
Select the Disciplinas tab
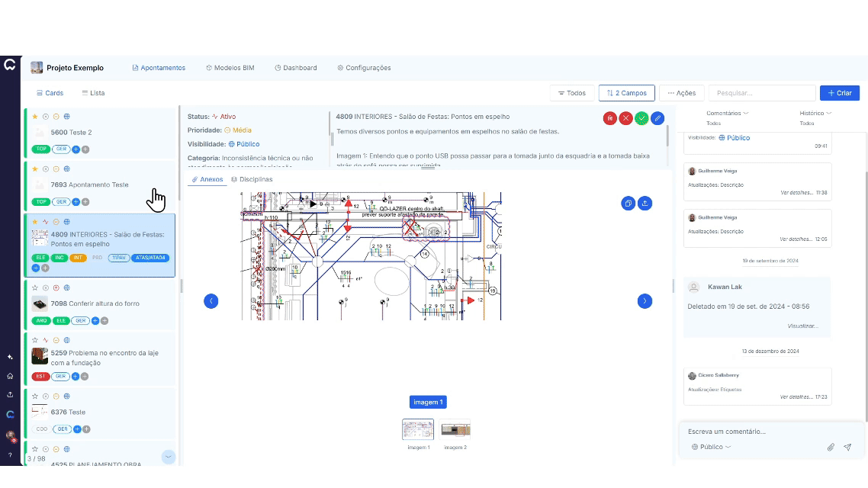(x=252, y=179)
